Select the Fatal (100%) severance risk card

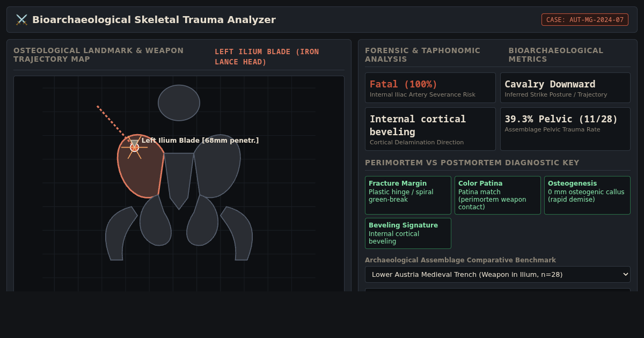point(430,88)
